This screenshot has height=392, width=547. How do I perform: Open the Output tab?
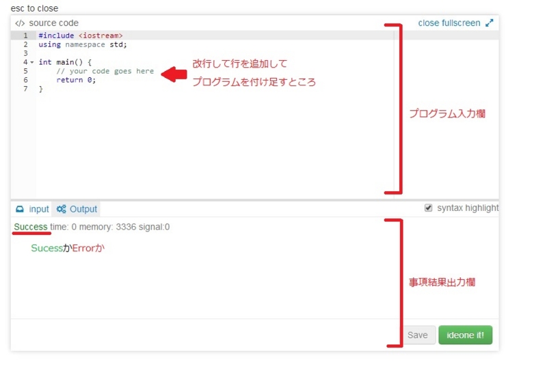[77, 209]
